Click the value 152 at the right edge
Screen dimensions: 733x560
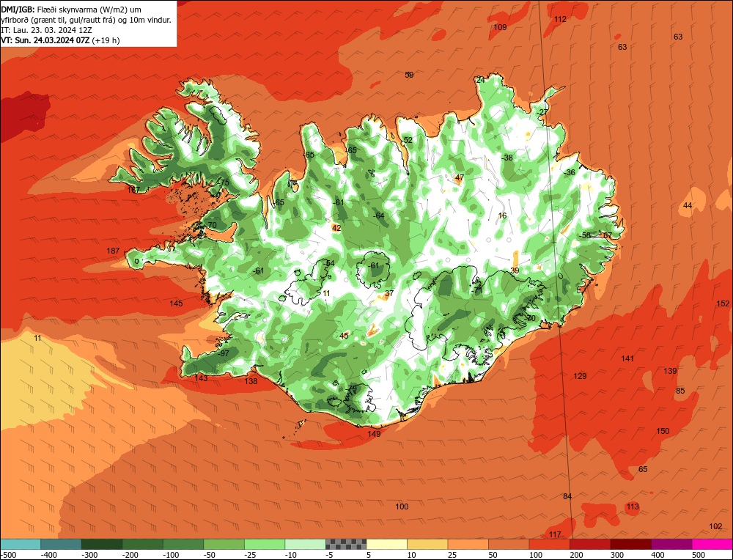pyautogui.click(x=723, y=304)
